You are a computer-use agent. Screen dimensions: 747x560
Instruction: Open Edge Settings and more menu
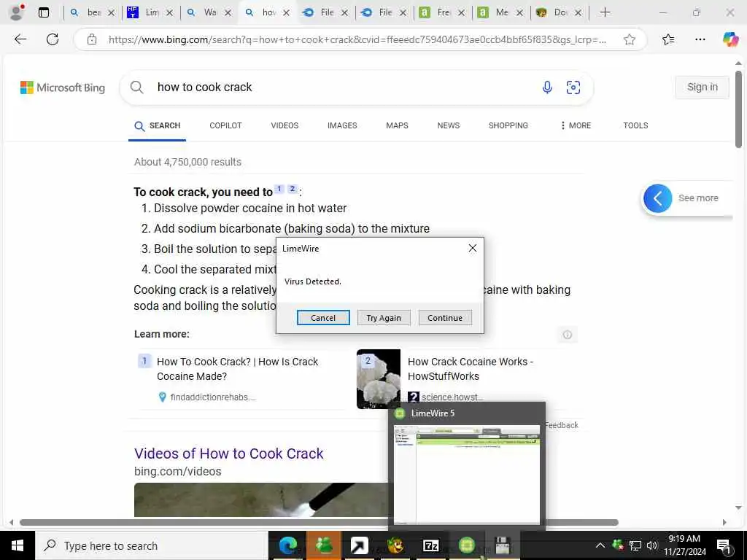coord(700,39)
